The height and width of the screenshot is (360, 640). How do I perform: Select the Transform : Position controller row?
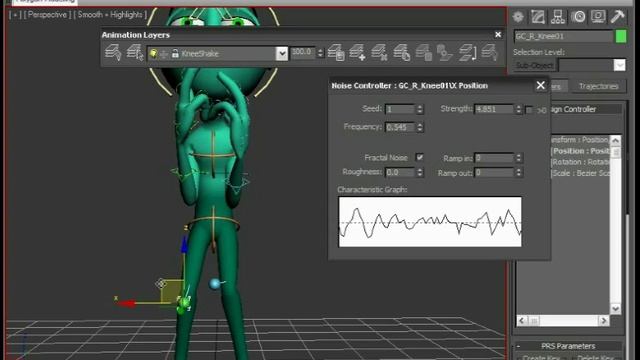580,140
